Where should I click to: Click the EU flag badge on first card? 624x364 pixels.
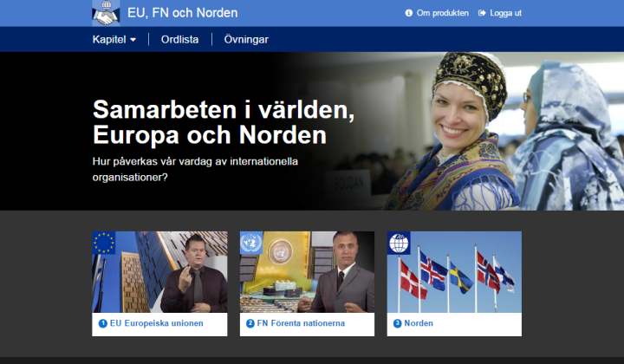[104, 243]
